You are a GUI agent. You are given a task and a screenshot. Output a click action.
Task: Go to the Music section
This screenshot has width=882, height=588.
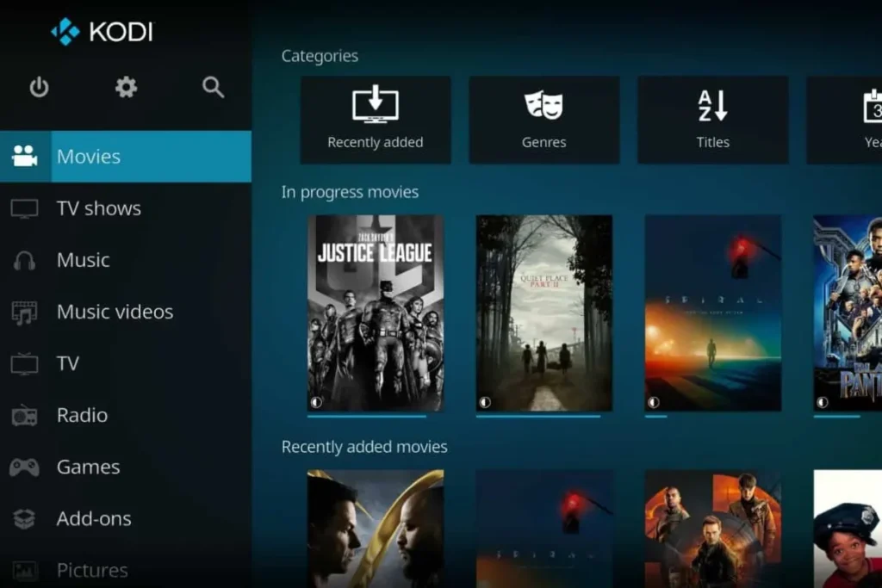pos(126,260)
